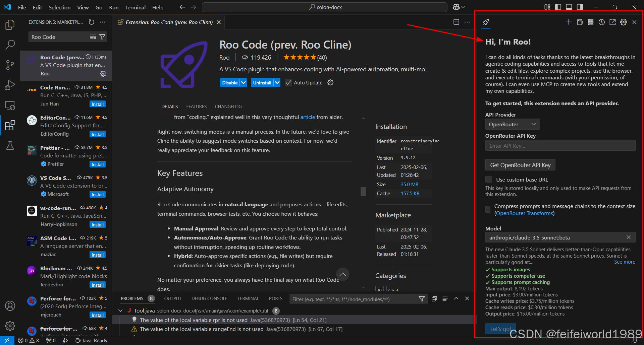Open extension settings gear beside Auto Update
The width and height of the screenshot is (644, 345).
330,82
